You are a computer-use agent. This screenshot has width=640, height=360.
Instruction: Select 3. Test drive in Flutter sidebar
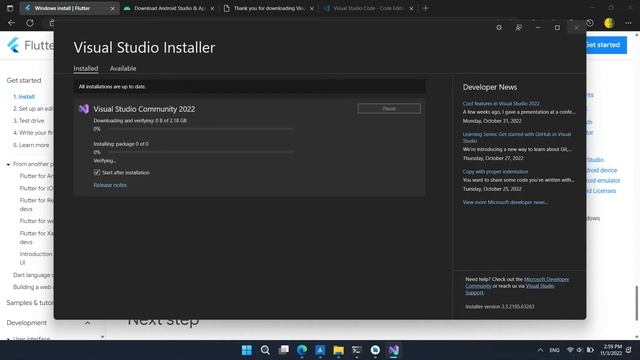coord(29,121)
